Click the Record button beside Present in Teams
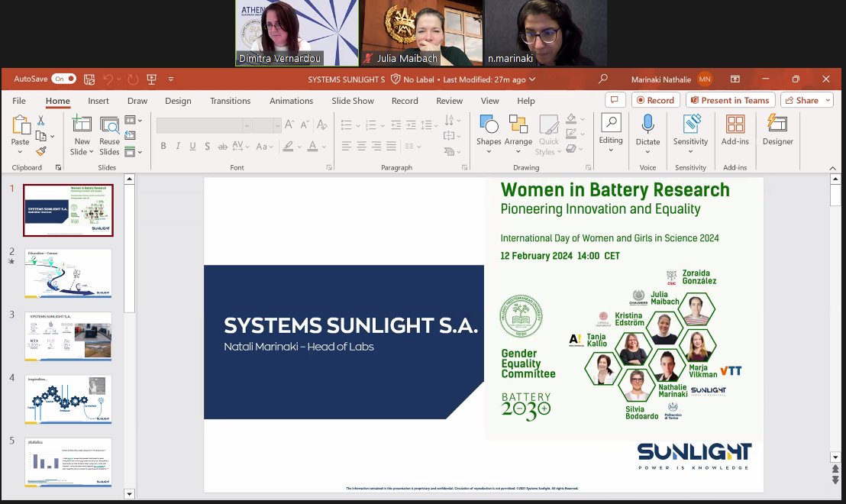This screenshot has width=846, height=504. pos(656,100)
